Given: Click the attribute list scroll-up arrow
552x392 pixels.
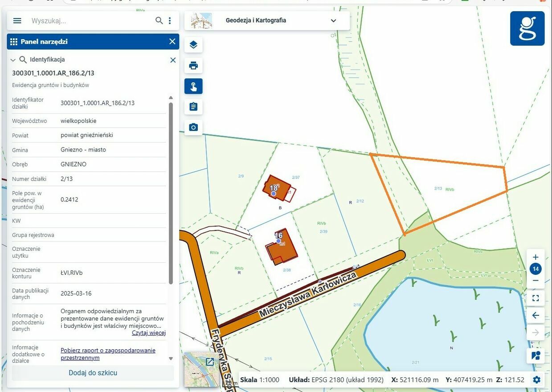Looking at the screenshot, I should (x=171, y=98).
